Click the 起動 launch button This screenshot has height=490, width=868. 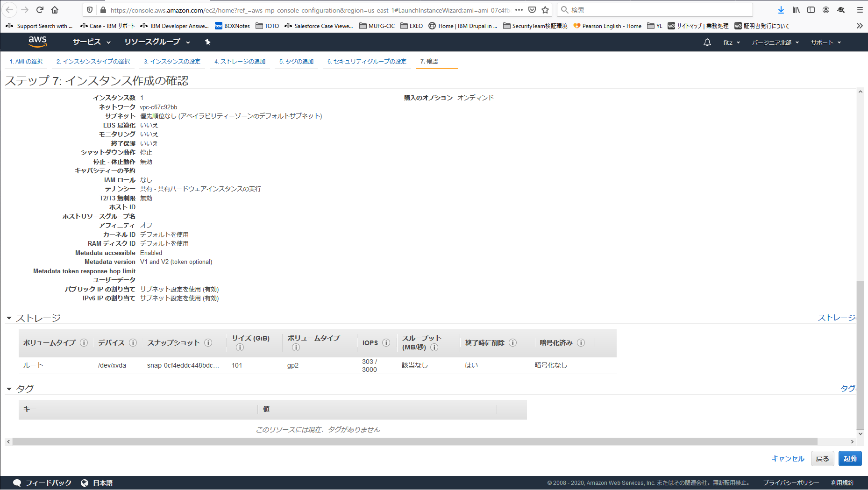[850, 458]
